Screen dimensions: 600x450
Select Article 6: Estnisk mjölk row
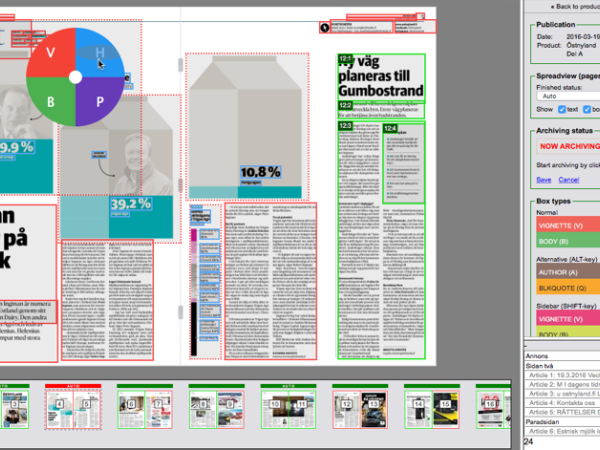coord(562,431)
